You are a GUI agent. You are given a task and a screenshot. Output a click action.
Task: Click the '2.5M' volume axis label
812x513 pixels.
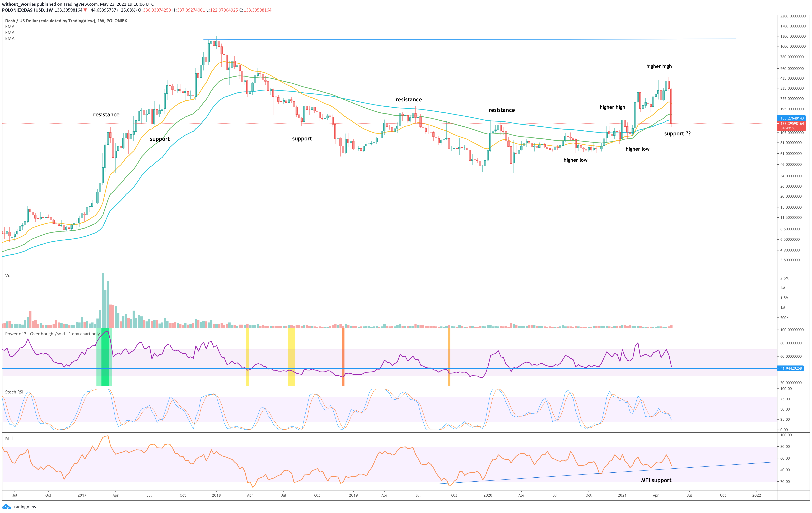click(x=784, y=278)
